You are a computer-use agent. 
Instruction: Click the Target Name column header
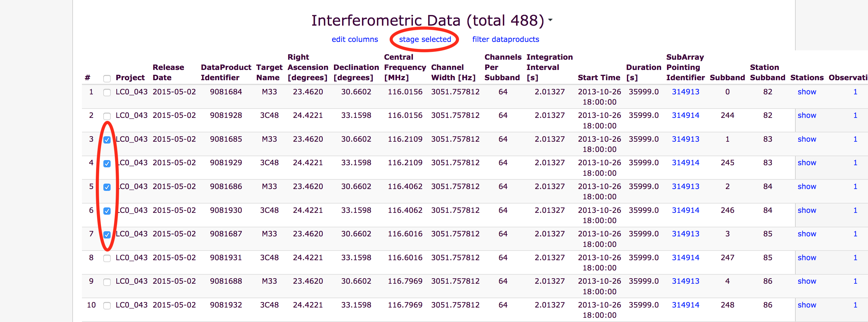(269, 72)
